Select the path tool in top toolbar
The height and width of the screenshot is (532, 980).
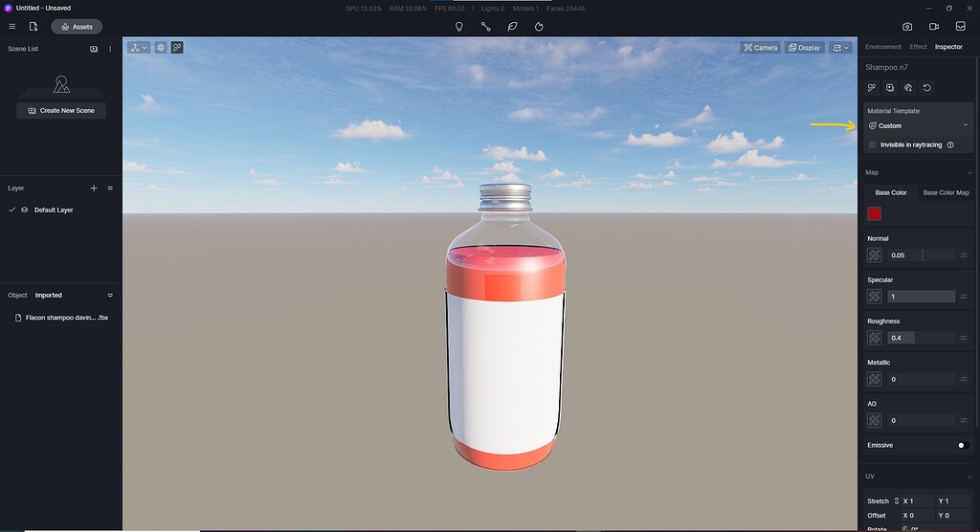click(x=485, y=27)
